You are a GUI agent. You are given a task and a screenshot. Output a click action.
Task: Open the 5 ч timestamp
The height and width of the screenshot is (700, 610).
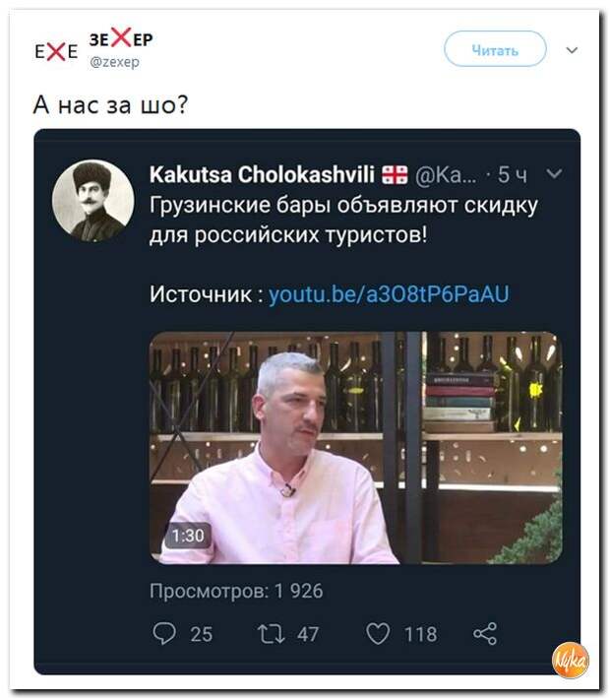point(513,174)
